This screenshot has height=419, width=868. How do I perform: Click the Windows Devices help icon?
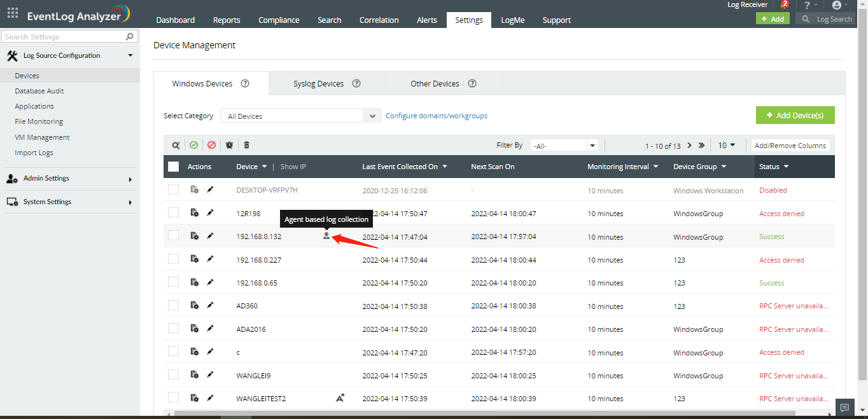244,83
